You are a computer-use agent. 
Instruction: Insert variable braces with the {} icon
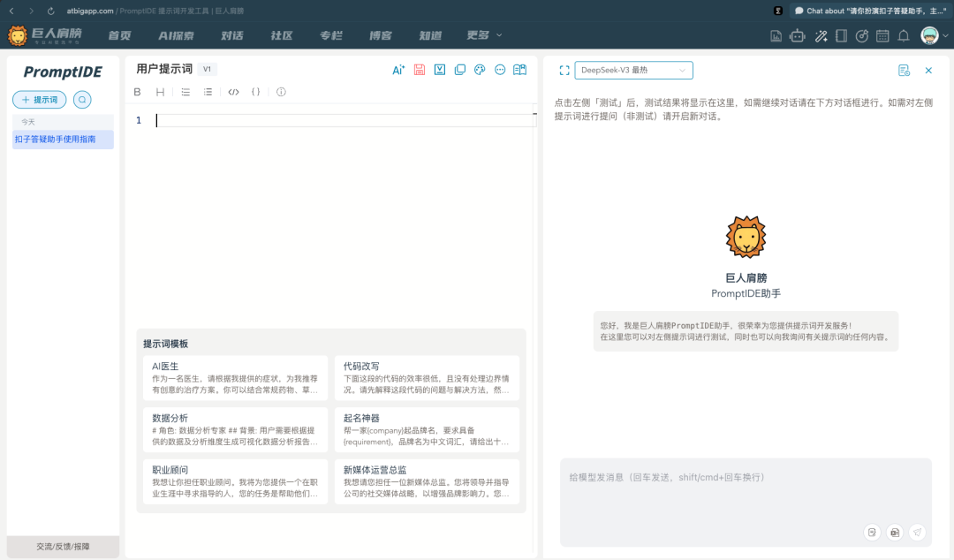tap(256, 92)
